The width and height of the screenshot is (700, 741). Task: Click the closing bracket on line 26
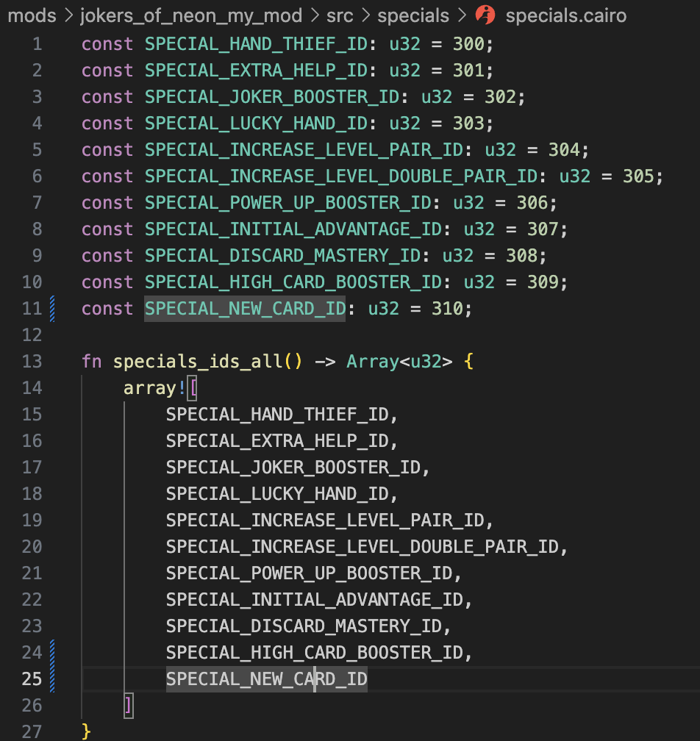pos(129,706)
